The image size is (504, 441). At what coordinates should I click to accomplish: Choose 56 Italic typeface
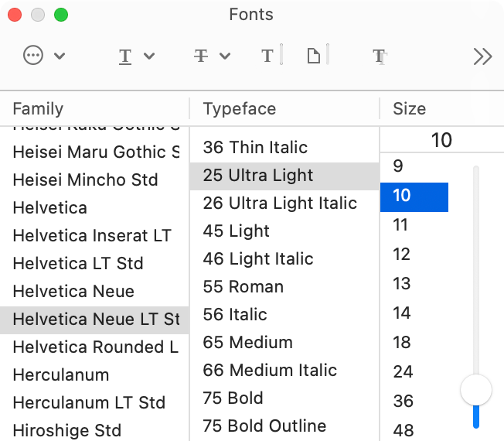pos(284,315)
